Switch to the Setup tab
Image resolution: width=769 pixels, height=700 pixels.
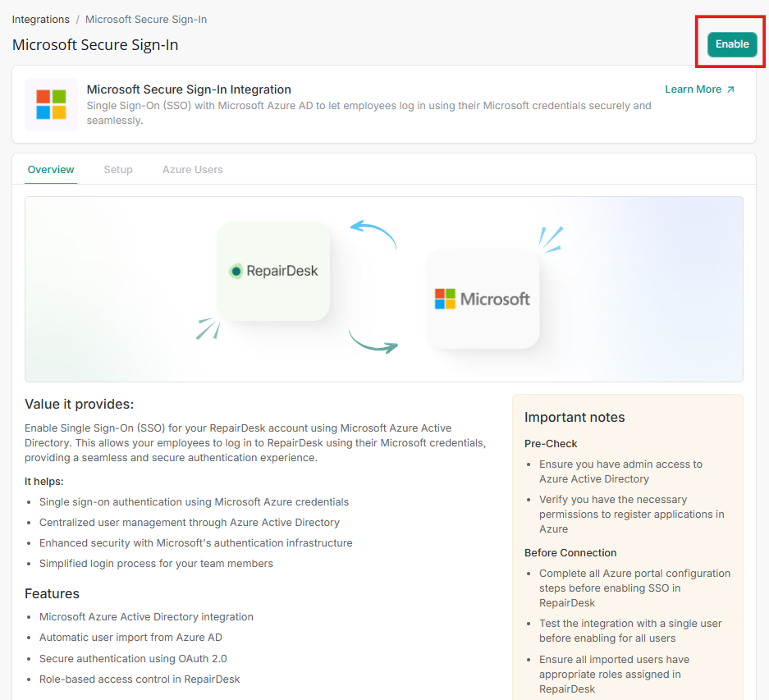tap(118, 170)
